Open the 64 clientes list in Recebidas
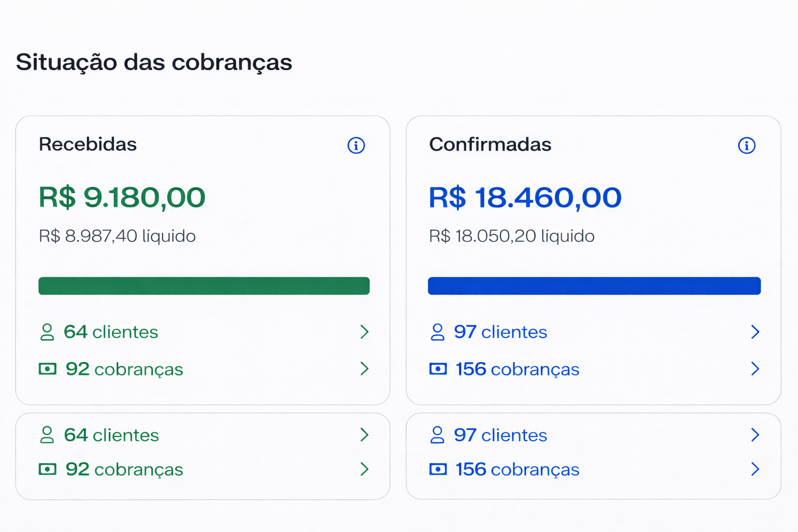The height and width of the screenshot is (532, 798). 111,332
